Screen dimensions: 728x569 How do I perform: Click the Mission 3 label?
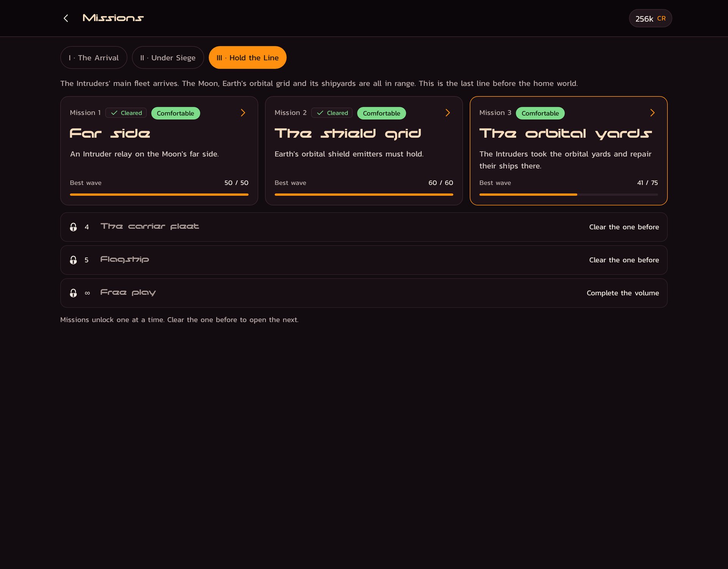click(x=495, y=113)
